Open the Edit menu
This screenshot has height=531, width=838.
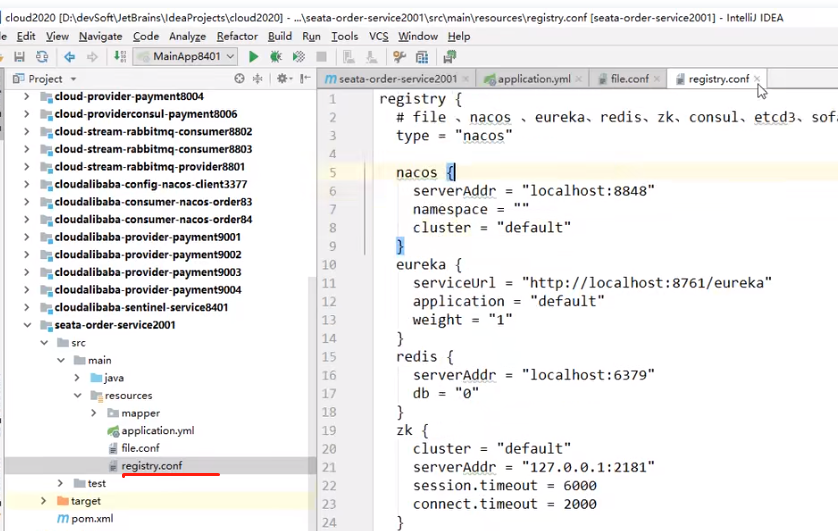[x=26, y=36]
